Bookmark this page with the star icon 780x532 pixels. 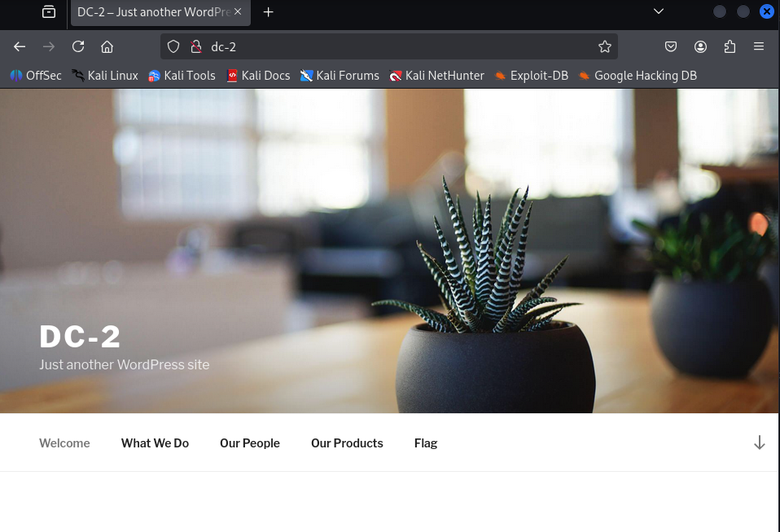click(x=604, y=46)
